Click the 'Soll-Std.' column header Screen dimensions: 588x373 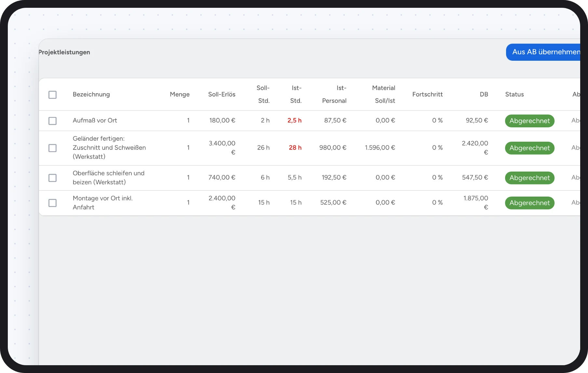click(x=263, y=94)
